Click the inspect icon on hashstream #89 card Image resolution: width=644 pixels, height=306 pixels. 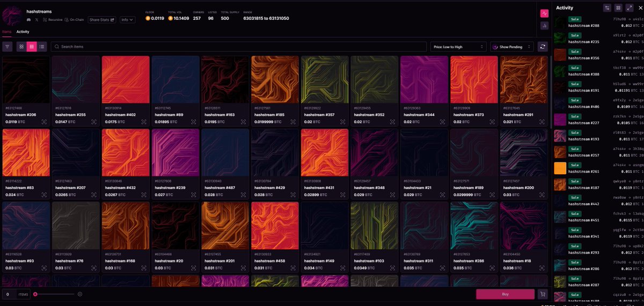(x=194, y=122)
